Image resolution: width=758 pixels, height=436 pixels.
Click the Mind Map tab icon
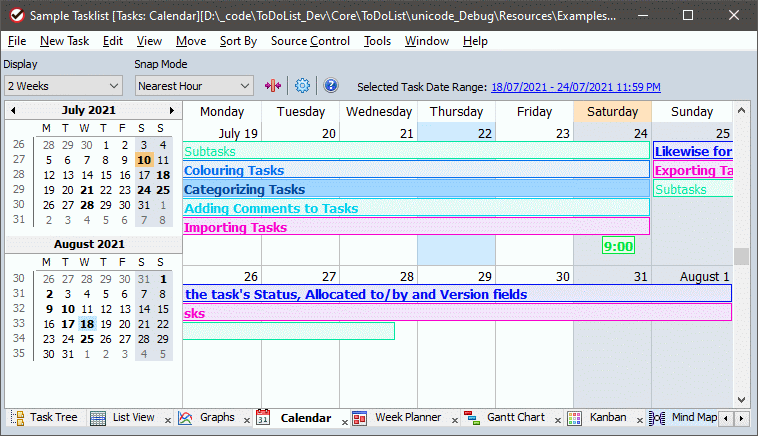tap(656, 417)
